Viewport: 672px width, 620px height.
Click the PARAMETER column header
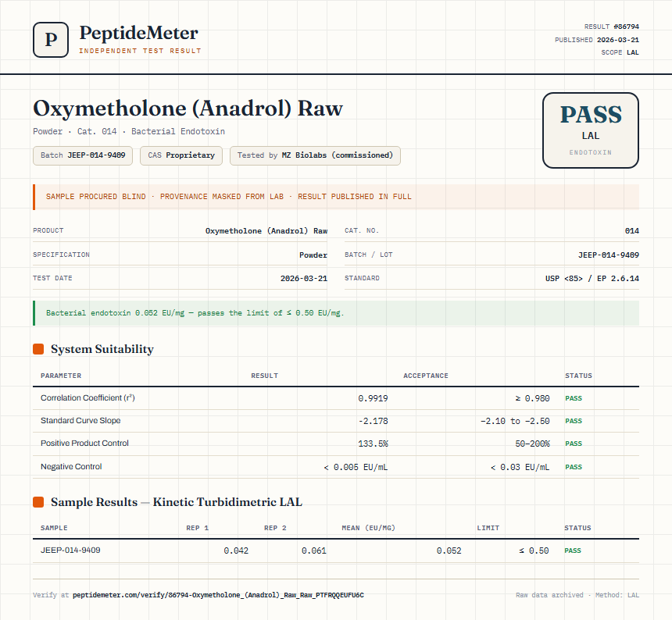pos(61,376)
